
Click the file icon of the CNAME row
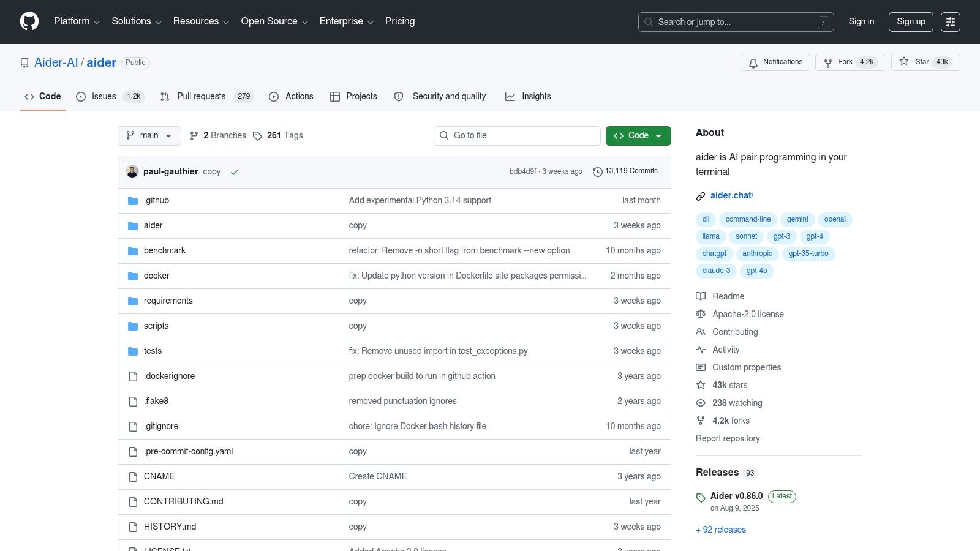[133, 477]
